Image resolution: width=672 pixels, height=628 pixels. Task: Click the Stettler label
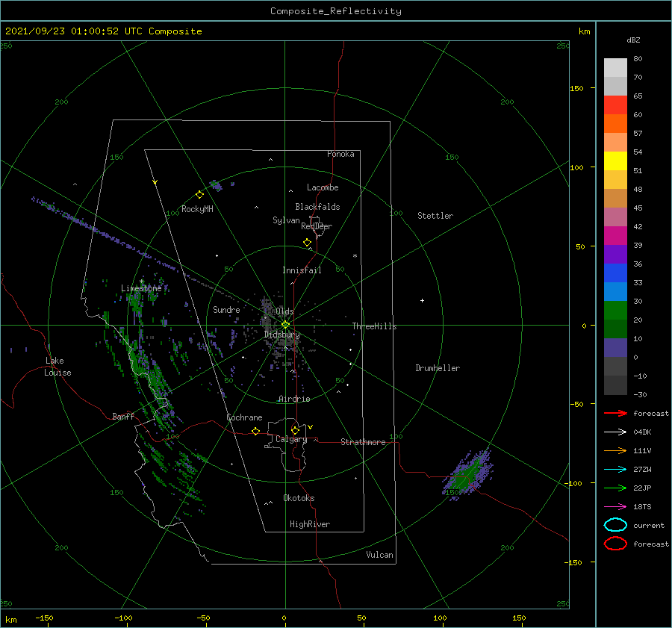[x=435, y=216]
